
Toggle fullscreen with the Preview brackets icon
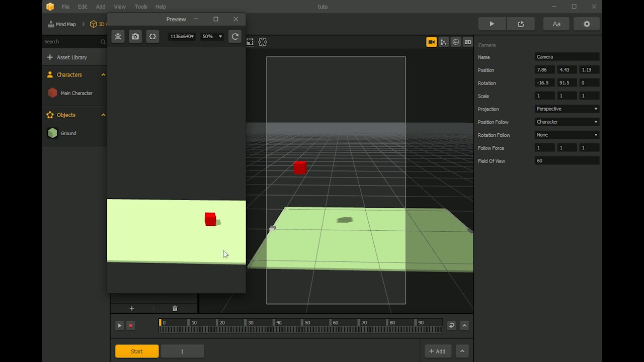(152, 36)
